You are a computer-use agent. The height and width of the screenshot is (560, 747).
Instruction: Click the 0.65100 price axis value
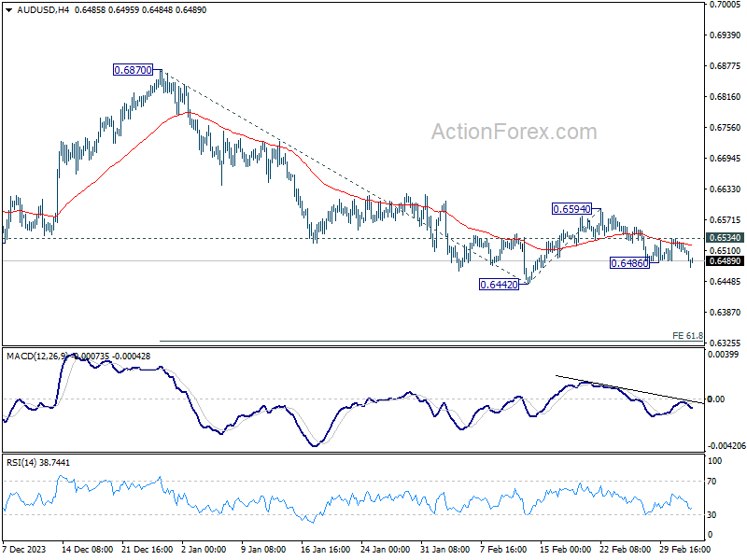(726, 250)
